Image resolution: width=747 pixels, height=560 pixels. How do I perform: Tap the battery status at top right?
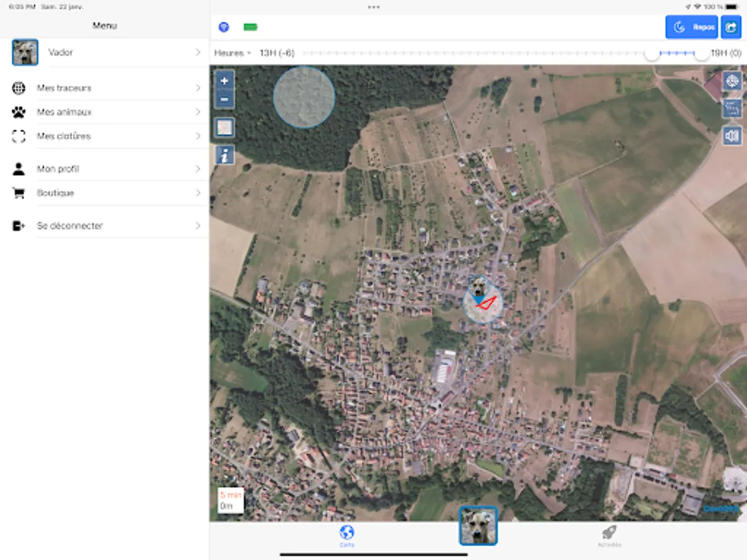tap(731, 6)
